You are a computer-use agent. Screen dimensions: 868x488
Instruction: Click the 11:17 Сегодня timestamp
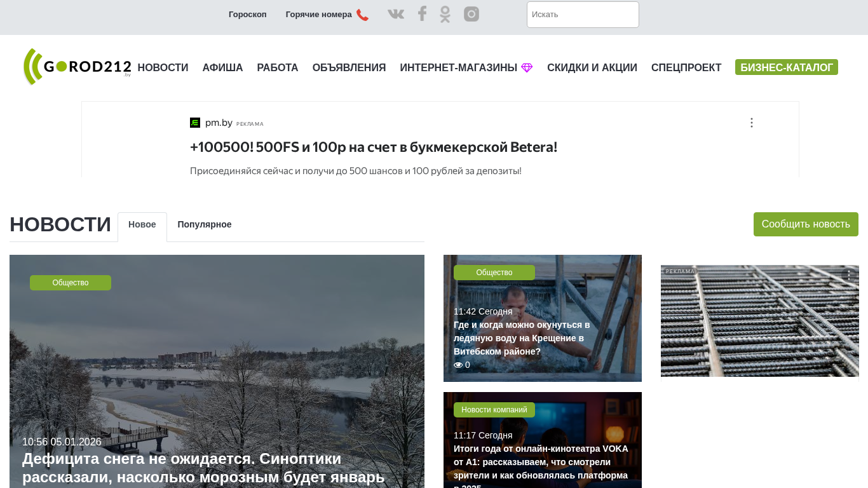pyautogui.click(x=483, y=435)
